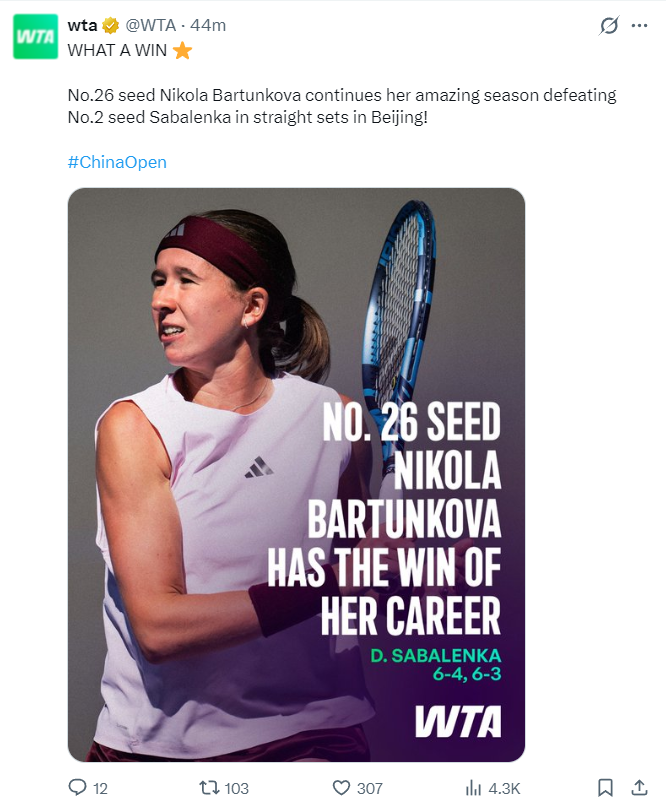The height and width of the screenshot is (811, 666).
Task: Open the Grok explain icon on the post
Action: click(609, 25)
